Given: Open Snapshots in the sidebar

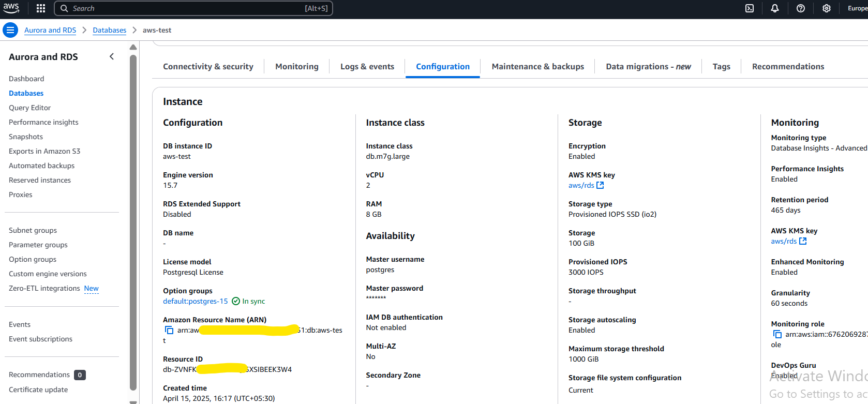Looking at the screenshot, I should click(26, 137).
